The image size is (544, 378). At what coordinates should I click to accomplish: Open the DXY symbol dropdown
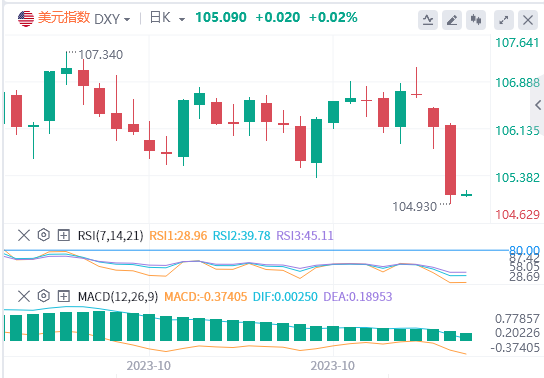(112, 19)
